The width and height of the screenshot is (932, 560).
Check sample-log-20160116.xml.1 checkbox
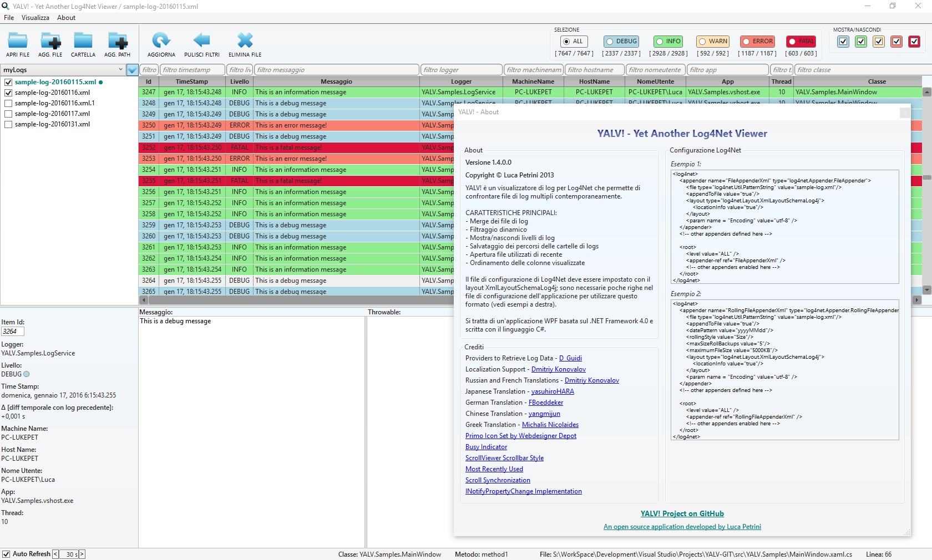click(8, 103)
